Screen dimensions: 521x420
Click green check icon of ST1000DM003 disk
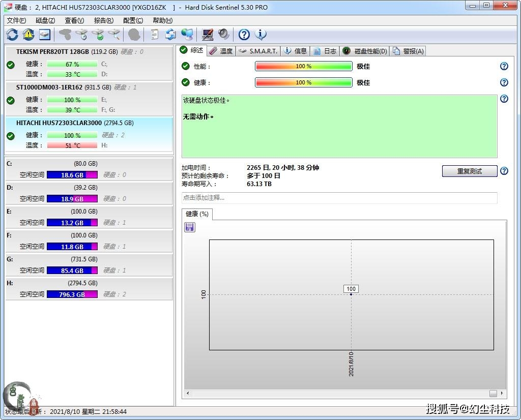coord(11,100)
